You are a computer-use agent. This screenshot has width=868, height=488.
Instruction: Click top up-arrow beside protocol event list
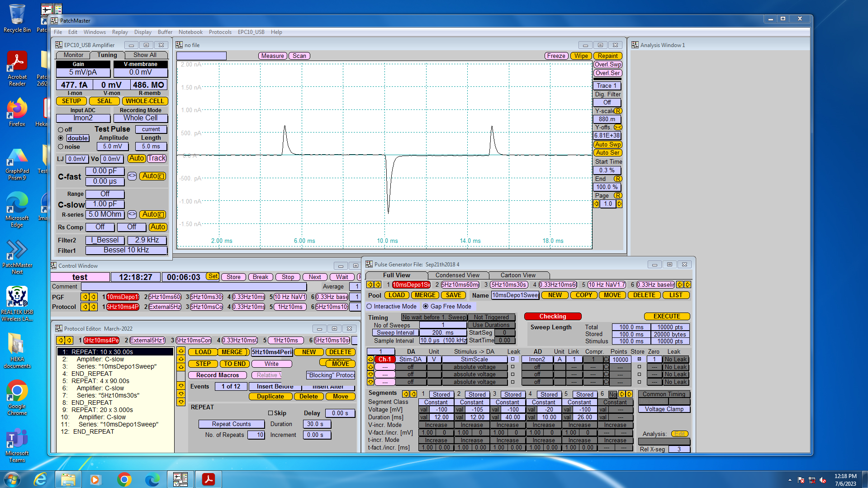tap(181, 351)
